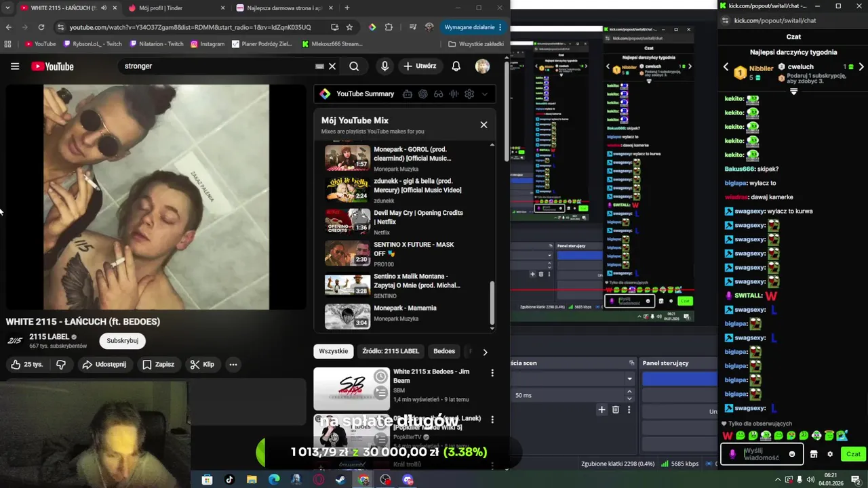Clear the 'stronger' search text with X
Image resolution: width=868 pixels, height=488 pixels.
click(x=332, y=66)
